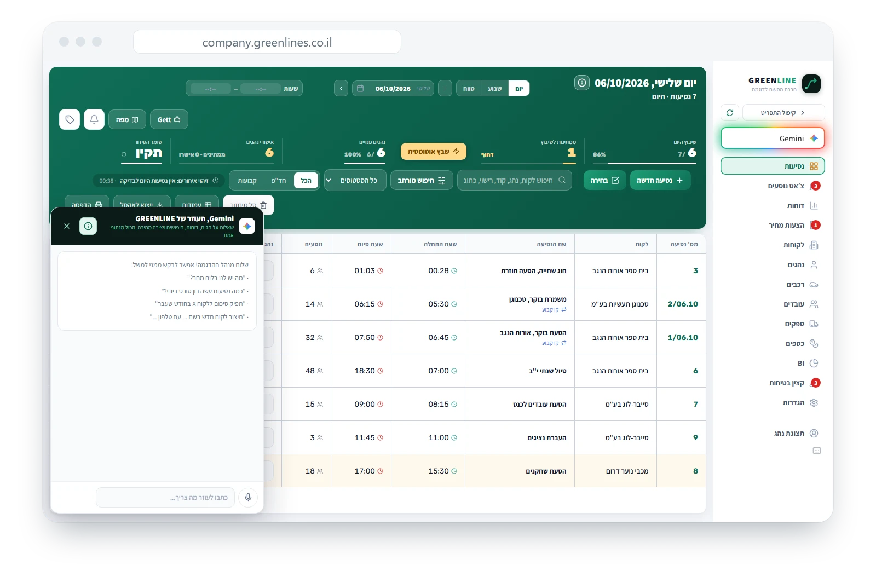Switch to the day (יום) view tab

(519, 89)
